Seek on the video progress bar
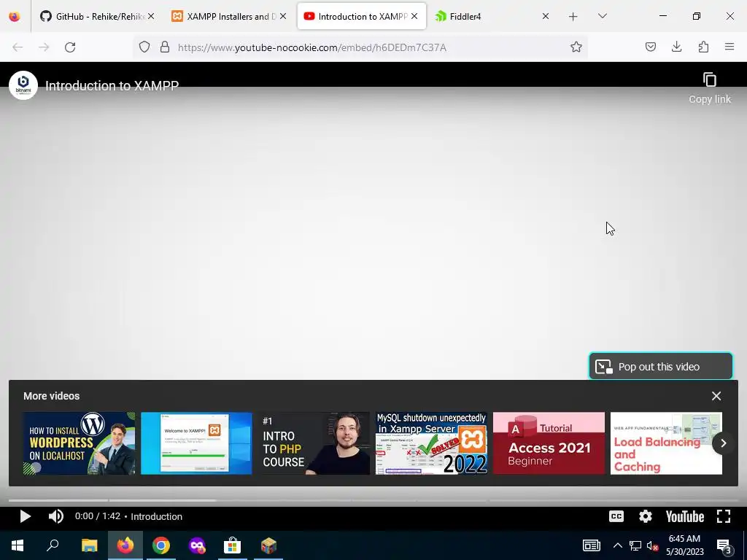 tap(373, 500)
